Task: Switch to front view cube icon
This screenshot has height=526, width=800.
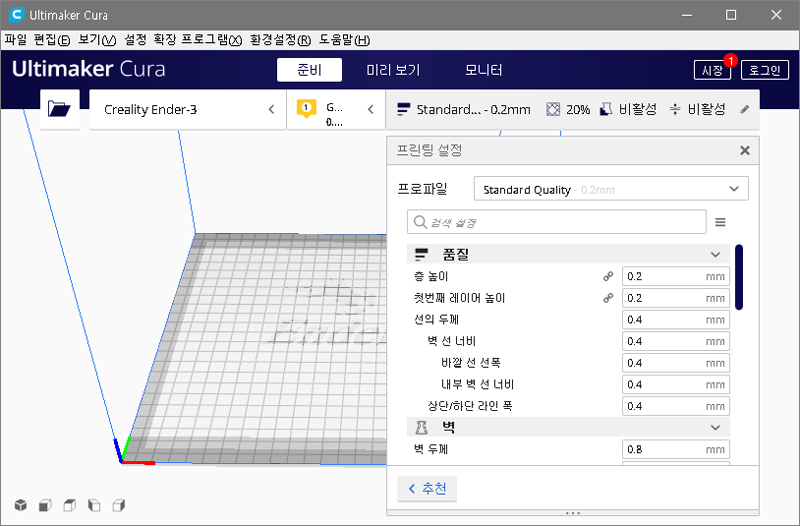Action: tap(45, 505)
